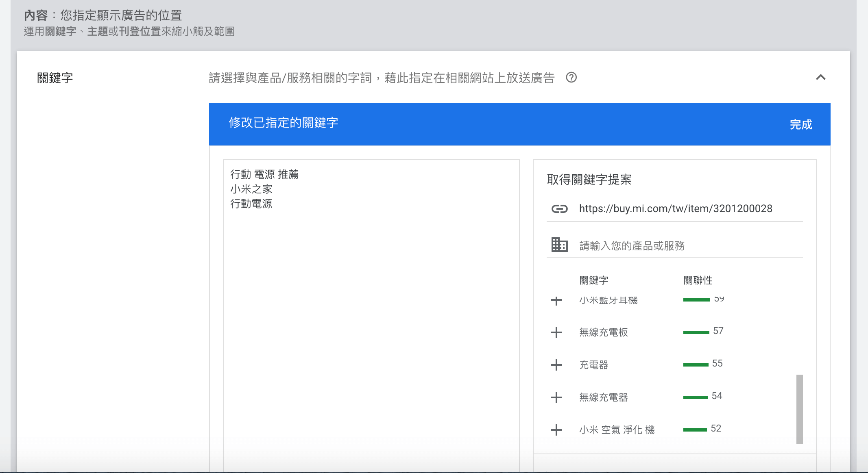Click the 無線充電板 suggestion text
The height and width of the screenshot is (473, 868).
tap(604, 332)
